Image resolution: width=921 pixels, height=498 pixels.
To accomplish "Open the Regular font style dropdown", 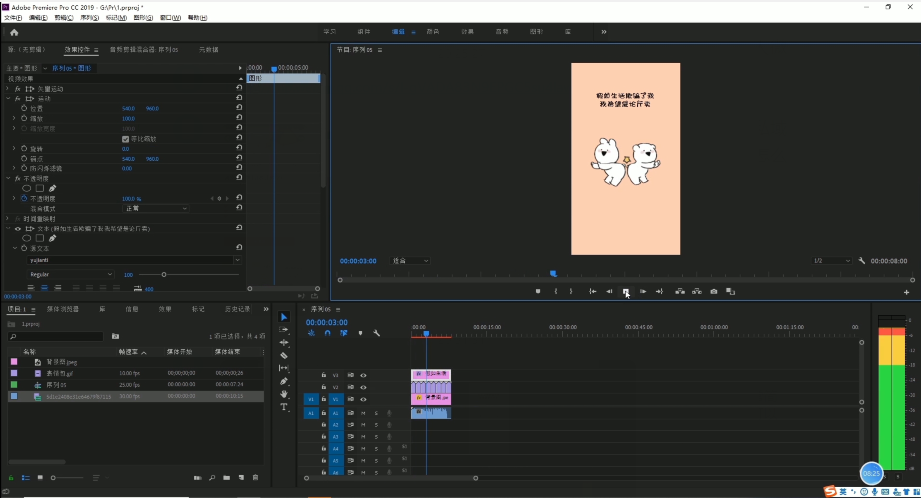I will pyautogui.click(x=70, y=274).
